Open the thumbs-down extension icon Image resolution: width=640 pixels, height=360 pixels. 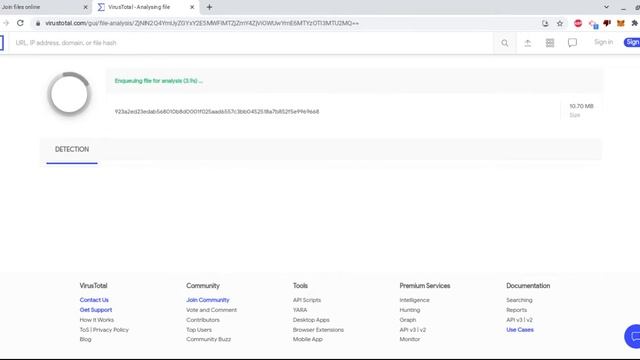(607, 24)
